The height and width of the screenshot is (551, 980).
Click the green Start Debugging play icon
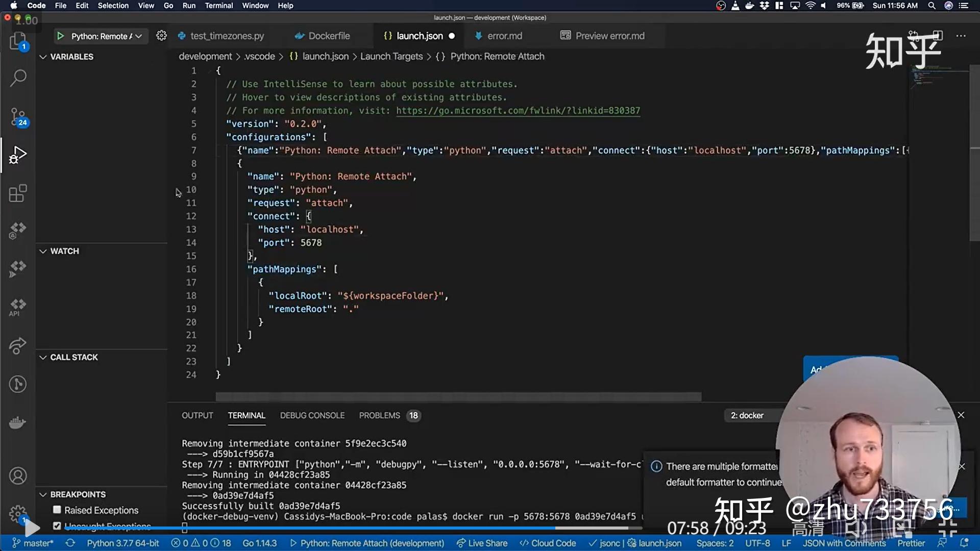[x=60, y=36]
